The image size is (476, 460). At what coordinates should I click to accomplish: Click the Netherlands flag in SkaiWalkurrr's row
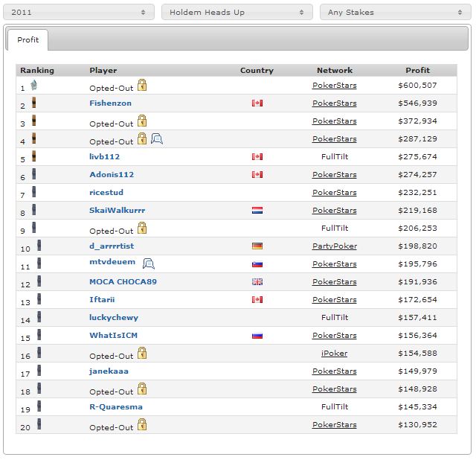coord(257,210)
